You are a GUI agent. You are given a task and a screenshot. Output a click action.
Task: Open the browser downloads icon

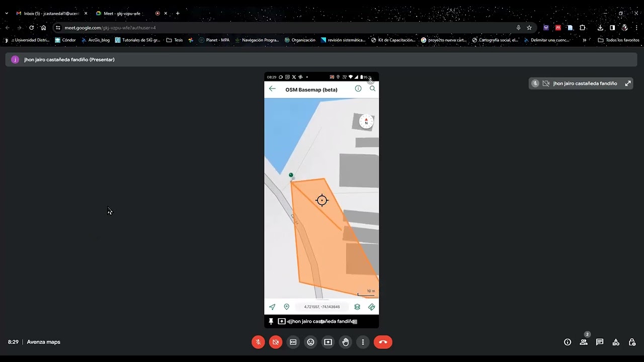click(x=600, y=28)
